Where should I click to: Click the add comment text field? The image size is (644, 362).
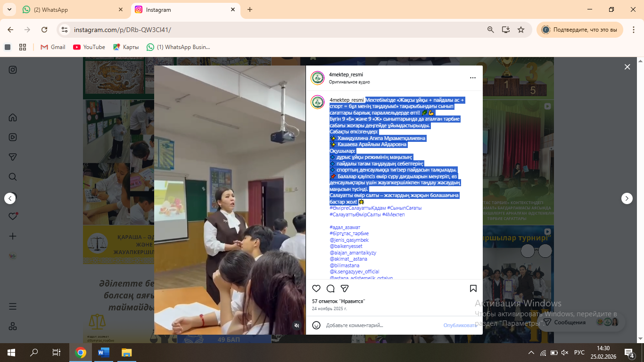[377, 325]
